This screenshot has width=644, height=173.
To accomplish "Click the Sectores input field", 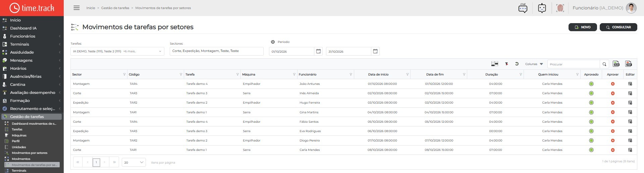I will [x=217, y=51].
